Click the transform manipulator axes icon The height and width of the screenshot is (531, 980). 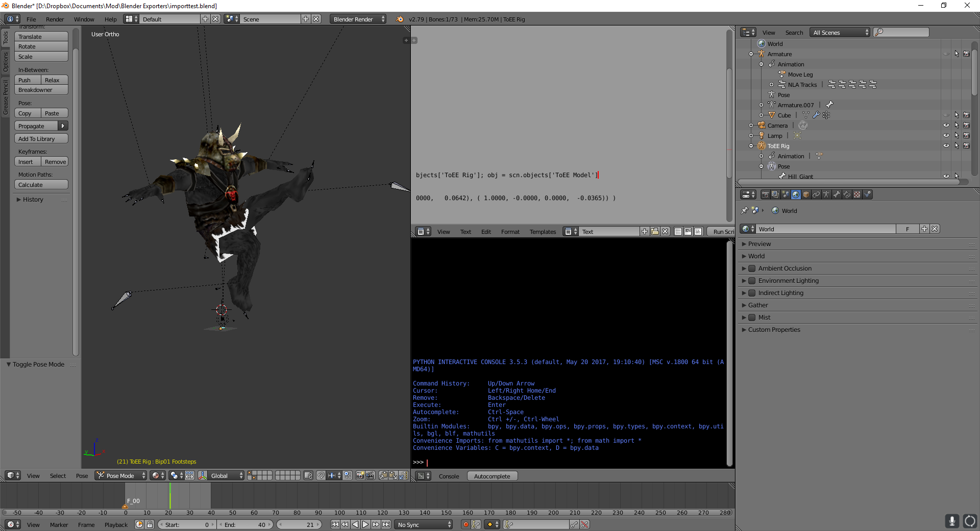click(203, 475)
